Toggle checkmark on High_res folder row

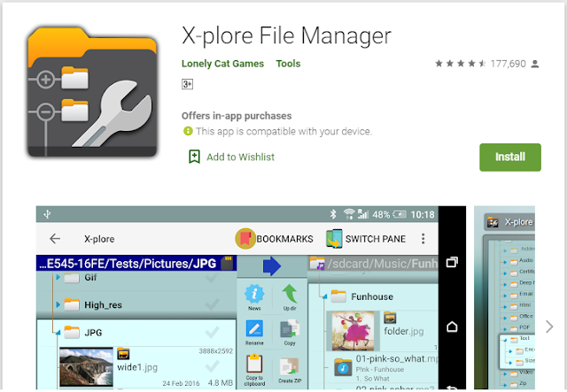(212, 305)
